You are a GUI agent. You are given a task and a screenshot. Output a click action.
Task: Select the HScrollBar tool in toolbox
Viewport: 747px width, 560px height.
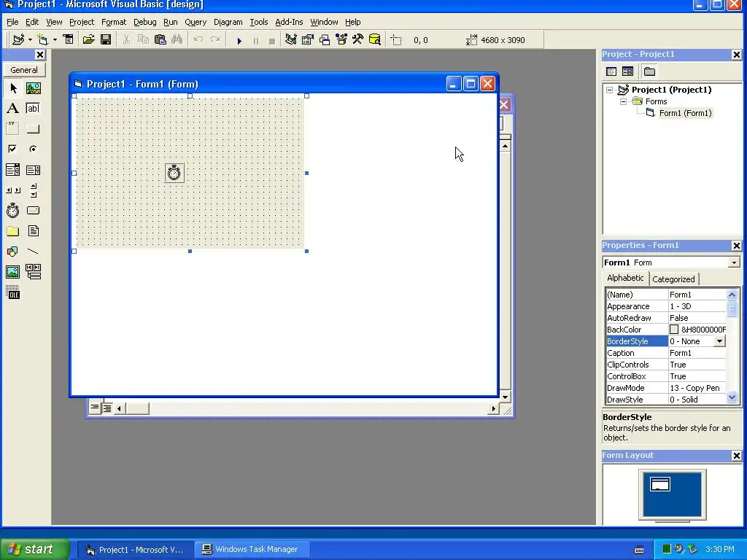pyautogui.click(x=13, y=190)
